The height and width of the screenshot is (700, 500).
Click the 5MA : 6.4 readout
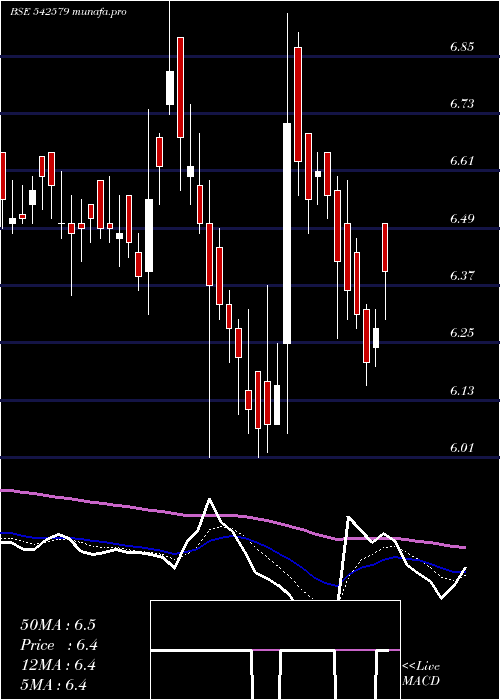point(54,685)
